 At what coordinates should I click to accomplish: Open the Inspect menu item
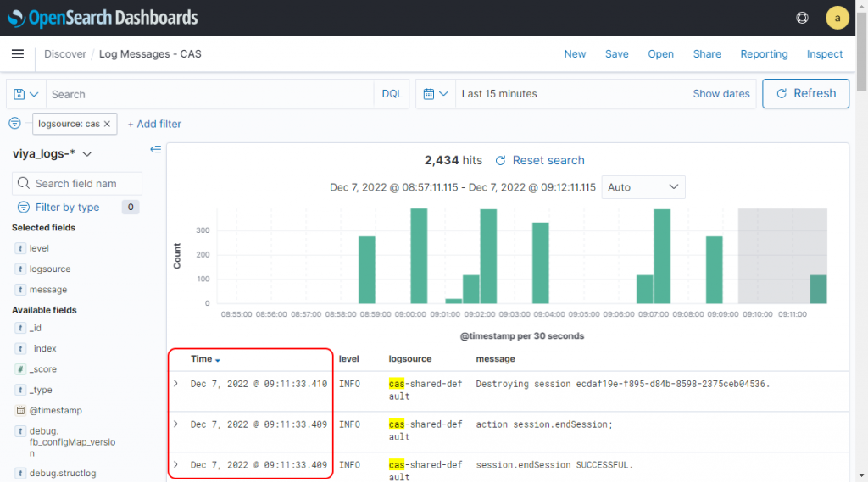pos(824,54)
